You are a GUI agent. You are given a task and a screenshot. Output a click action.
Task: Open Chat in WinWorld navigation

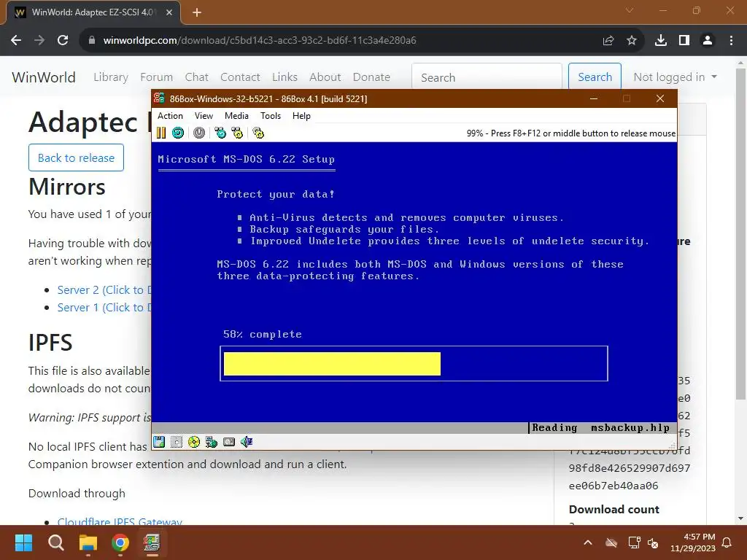[196, 77]
